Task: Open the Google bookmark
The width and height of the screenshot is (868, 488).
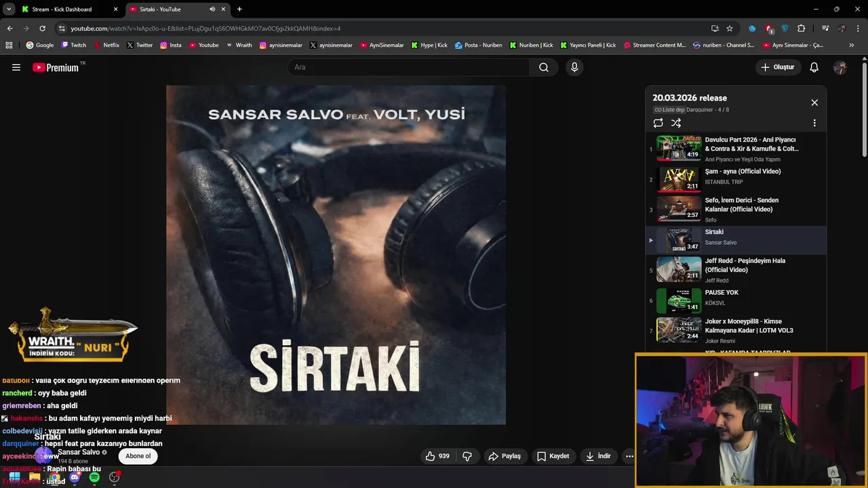Action: pyautogui.click(x=40, y=45)
